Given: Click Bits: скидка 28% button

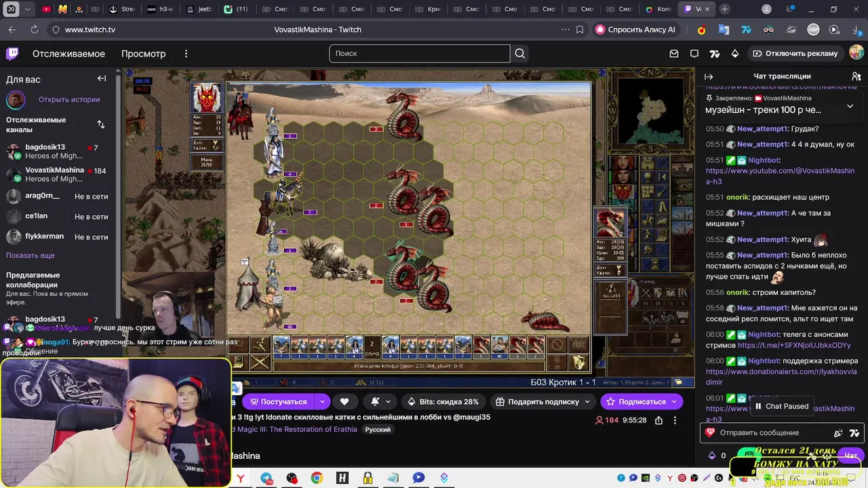Looking at the screenshot, I should click(x=443, y=402).
